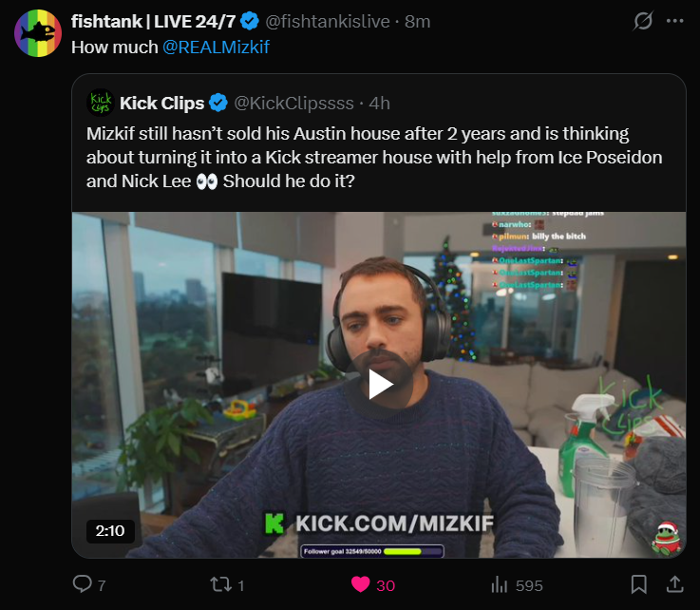Unlike the post via pink heart
The height and width of the screenshot is (610, 700).
click(361, 584)
